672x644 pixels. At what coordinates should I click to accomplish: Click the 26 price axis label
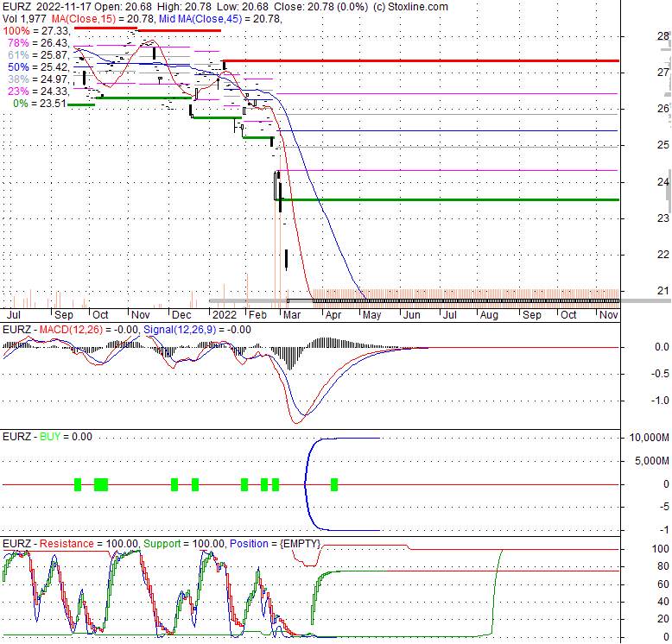(663, 109)
